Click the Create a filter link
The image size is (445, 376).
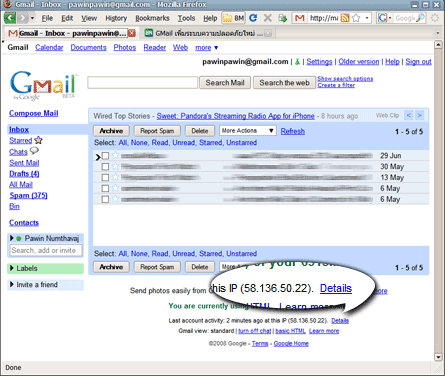pos(336,85)
